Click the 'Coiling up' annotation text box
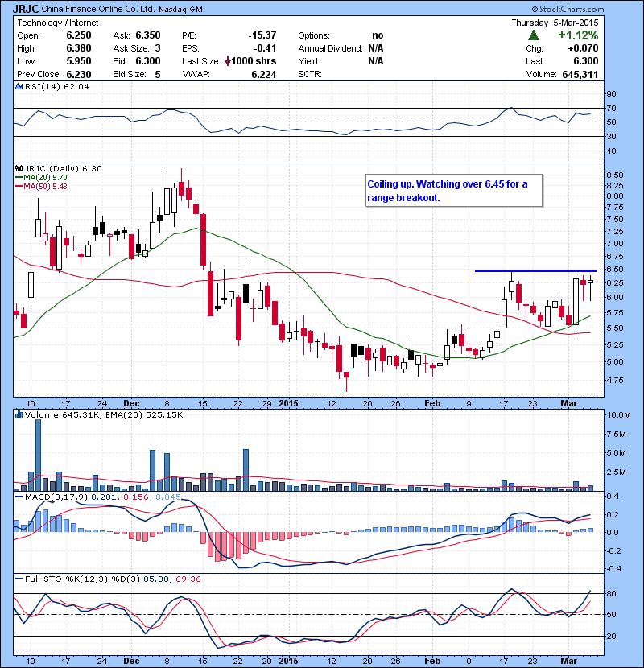Viewport: 644px width, 668px height. click(454, 191)
